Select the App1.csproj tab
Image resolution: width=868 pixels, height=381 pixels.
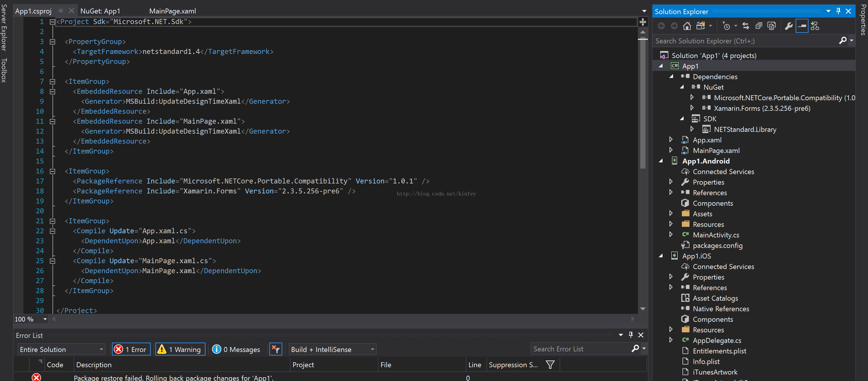click(33, 11)
